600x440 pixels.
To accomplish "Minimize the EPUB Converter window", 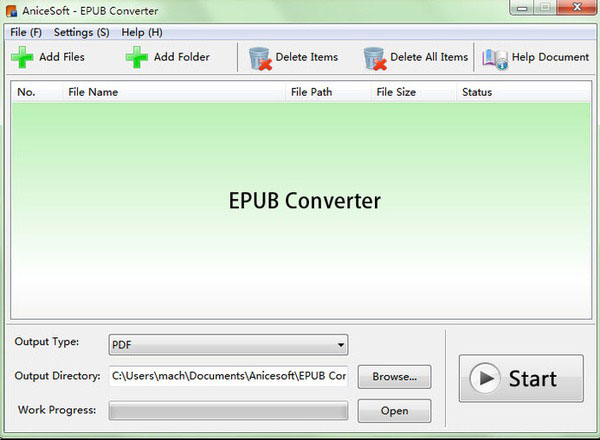I will (x=522, y=8).
